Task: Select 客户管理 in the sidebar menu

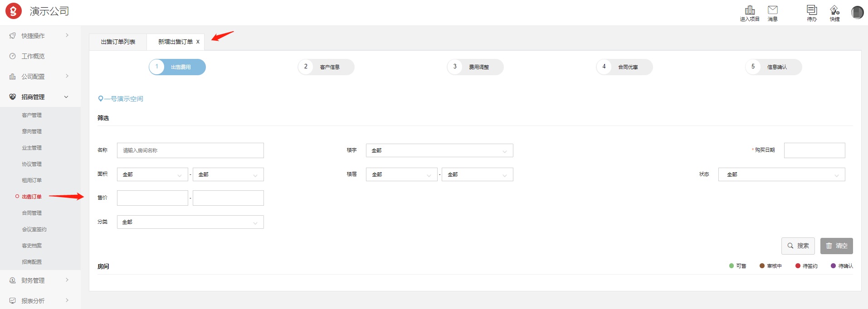Action: point(32,115)
